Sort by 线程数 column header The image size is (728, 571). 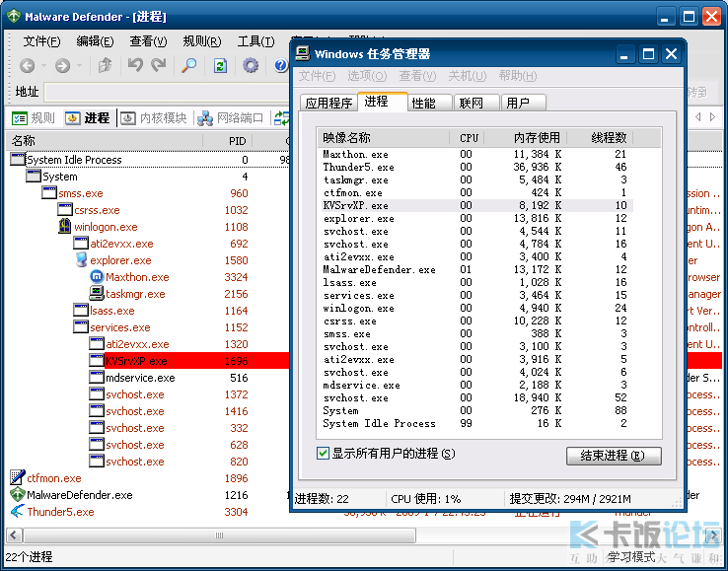coord(600,137)
